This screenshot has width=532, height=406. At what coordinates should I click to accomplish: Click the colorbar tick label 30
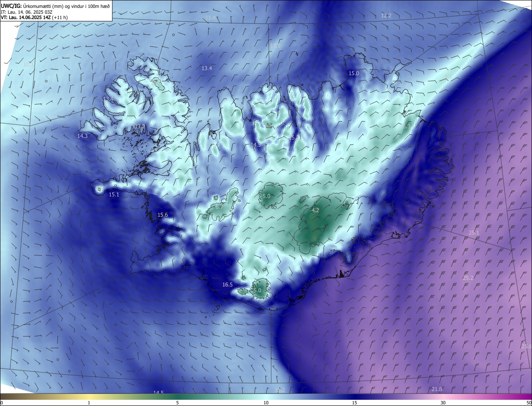click(443, 403)
